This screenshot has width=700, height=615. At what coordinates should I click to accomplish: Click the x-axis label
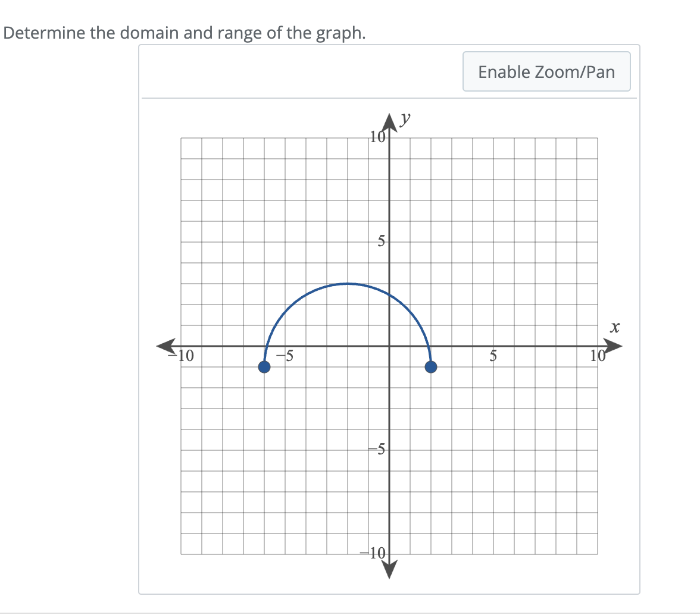[x=615, y=327]
